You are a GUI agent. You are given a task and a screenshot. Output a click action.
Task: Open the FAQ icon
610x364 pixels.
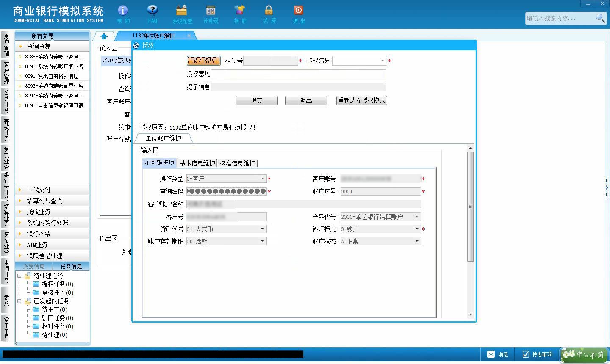tap(152, 14)
